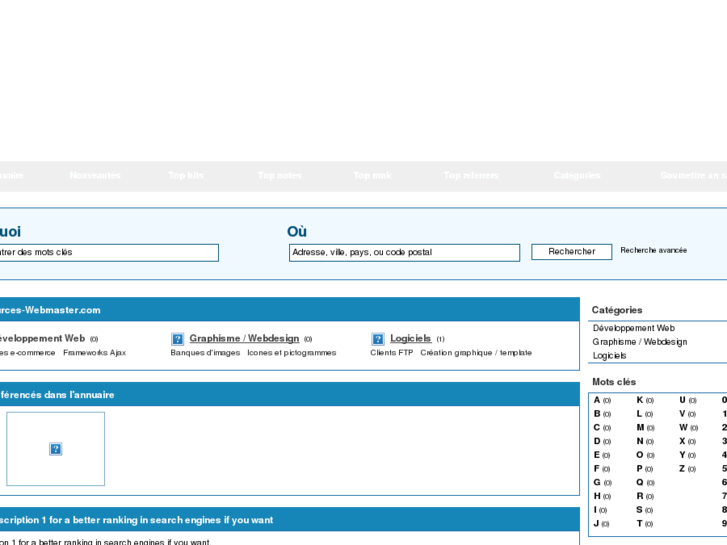Image resolution: width=727 pixels, height=545 pixels.
Task: Select keyword letter A in Mots clés
Action: pyautogui.click(x=597, y=400)
